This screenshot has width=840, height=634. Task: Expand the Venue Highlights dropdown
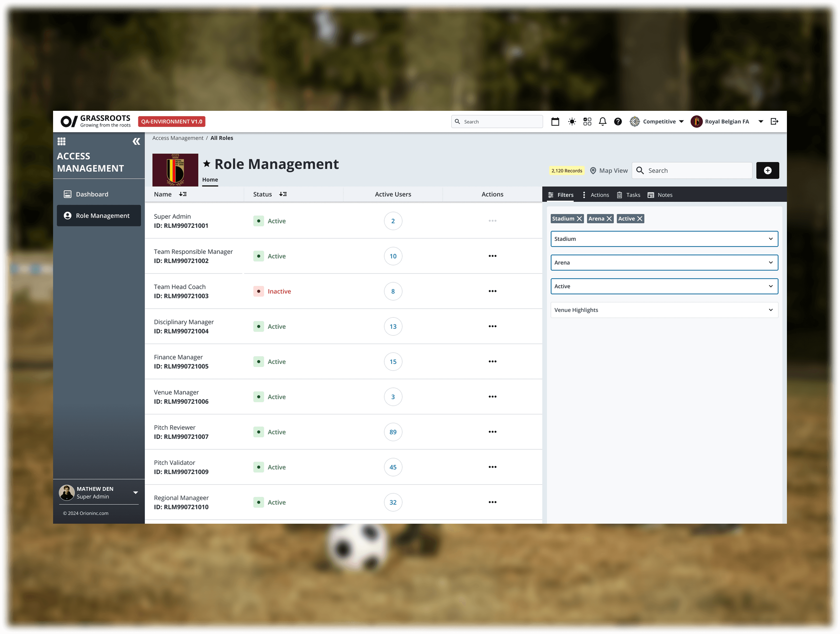(664, 310)
